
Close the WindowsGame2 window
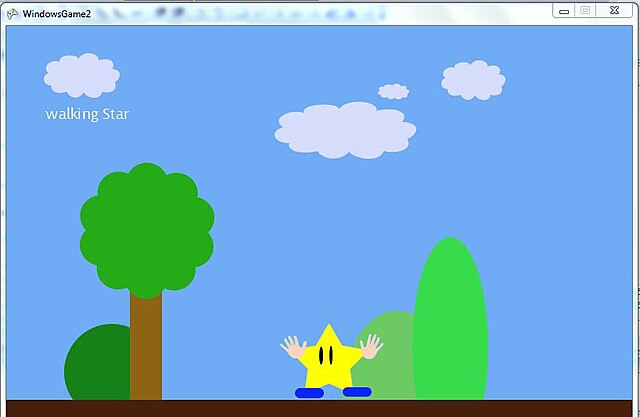[614, 11]
